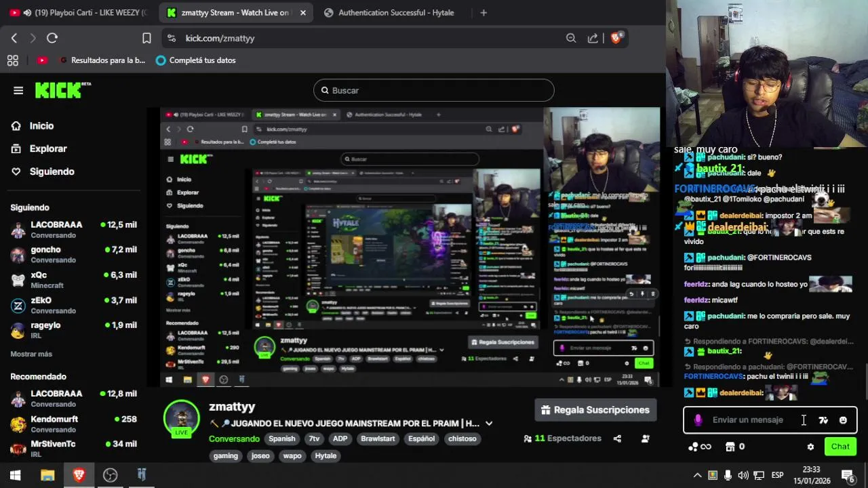Image resolution: width=868 pixels, height=488 pixels.
Task: Click zmattyy live avatar
Action: click(181, 418)
